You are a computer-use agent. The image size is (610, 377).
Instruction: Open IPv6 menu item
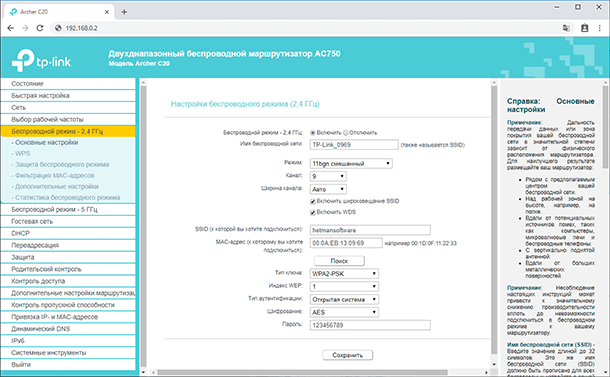pyautogui.click(x=68, y=341)
